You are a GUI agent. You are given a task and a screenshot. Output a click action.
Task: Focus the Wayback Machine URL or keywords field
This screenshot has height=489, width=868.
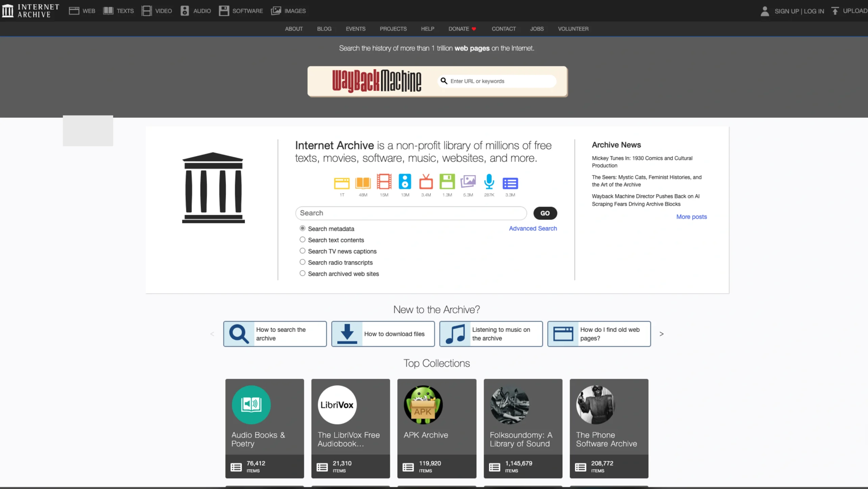tap(497, 81)
